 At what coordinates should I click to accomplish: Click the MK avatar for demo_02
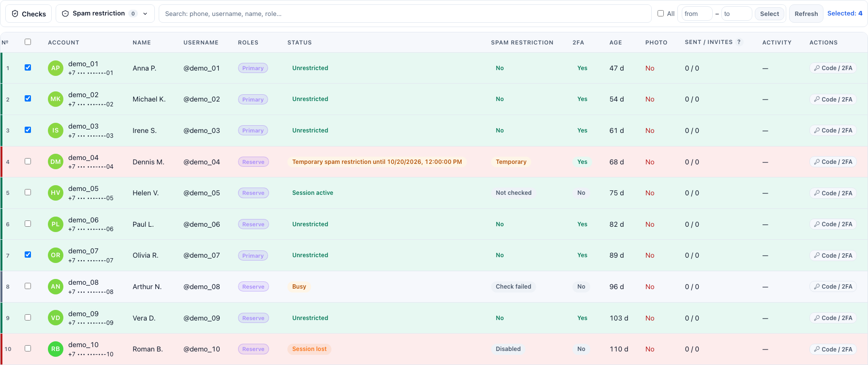click(x=56, y=99)
